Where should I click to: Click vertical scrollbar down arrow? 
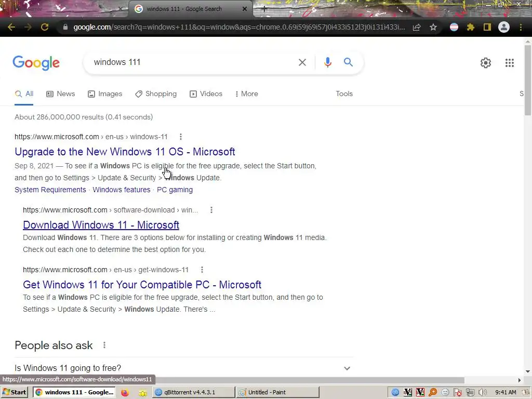528,371
